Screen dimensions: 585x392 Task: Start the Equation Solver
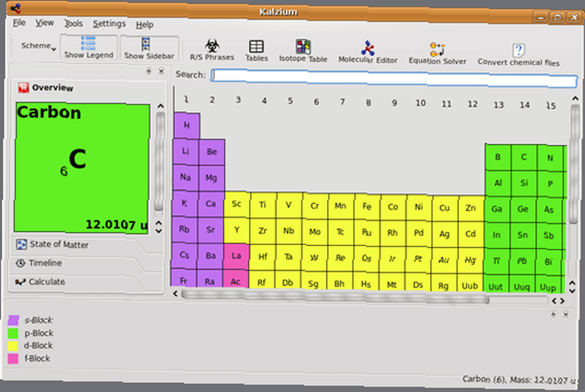click(437, 53)
